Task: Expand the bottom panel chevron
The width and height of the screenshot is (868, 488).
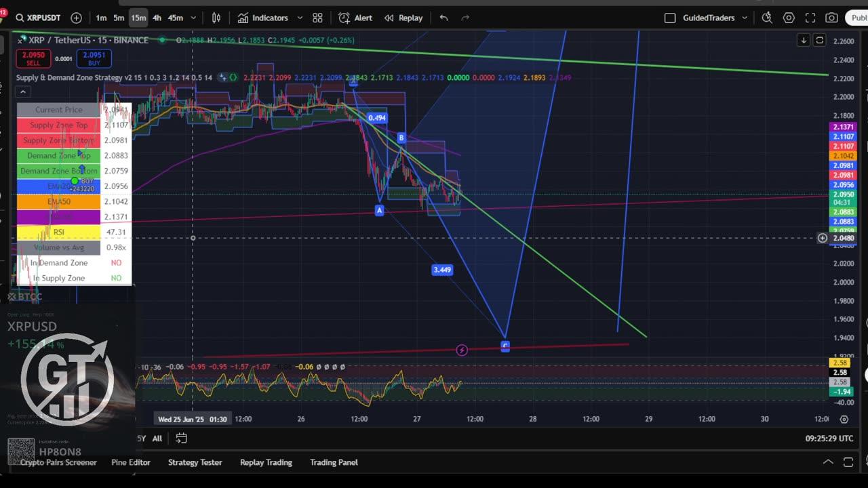Action: 828,462
